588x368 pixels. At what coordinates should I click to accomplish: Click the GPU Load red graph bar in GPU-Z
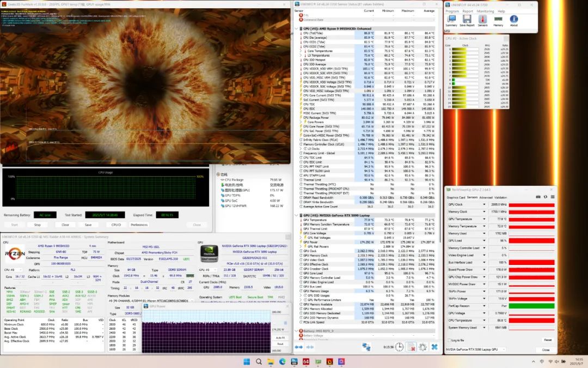click(x=531, y=241)
